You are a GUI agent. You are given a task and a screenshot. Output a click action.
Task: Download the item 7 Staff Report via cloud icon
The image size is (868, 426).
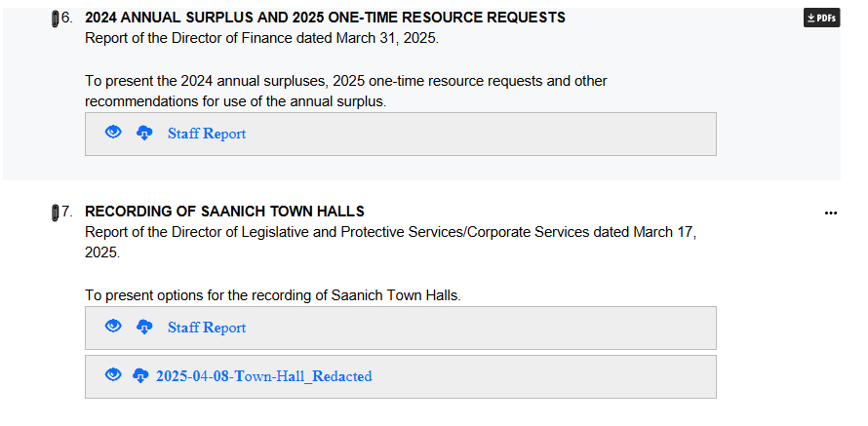pyautogui.click(x=144, y=328)
